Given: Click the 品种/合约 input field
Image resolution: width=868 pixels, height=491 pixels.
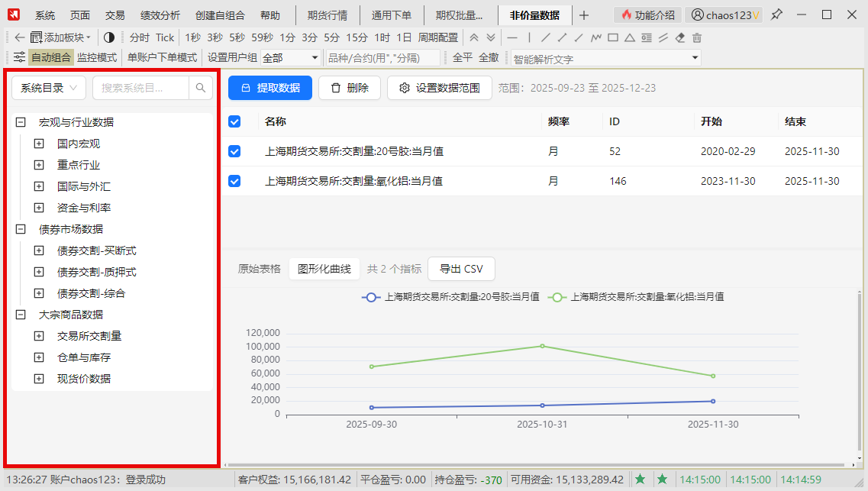Looking at the screenshot, I should pyautogui.click(x=382, y=58).
